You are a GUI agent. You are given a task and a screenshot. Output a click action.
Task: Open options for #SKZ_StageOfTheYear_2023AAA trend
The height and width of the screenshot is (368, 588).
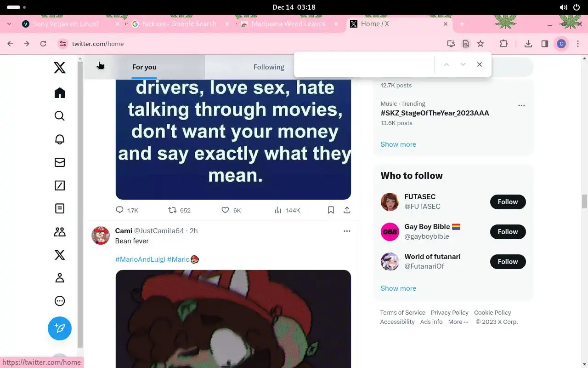(521, 105)
